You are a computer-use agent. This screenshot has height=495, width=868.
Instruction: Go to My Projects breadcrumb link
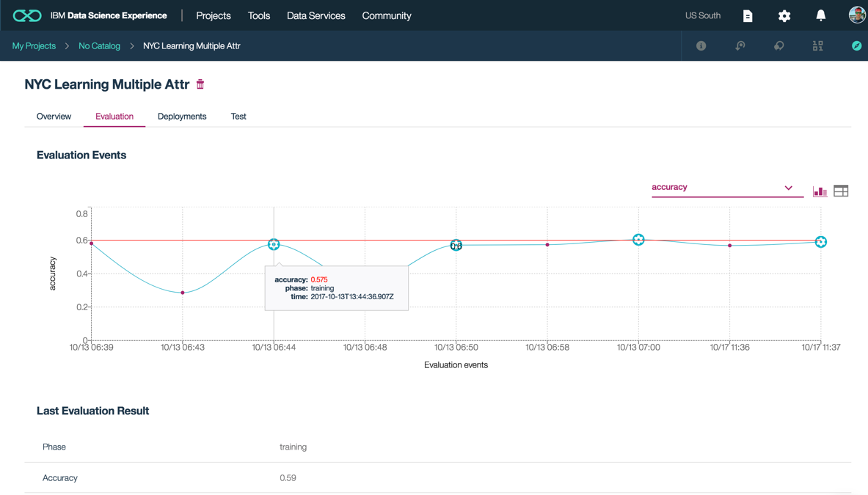tap(33, 45)
